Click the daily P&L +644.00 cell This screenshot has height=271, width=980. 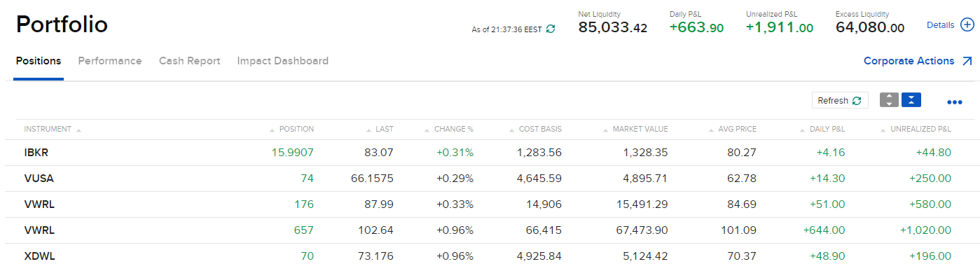824,230
